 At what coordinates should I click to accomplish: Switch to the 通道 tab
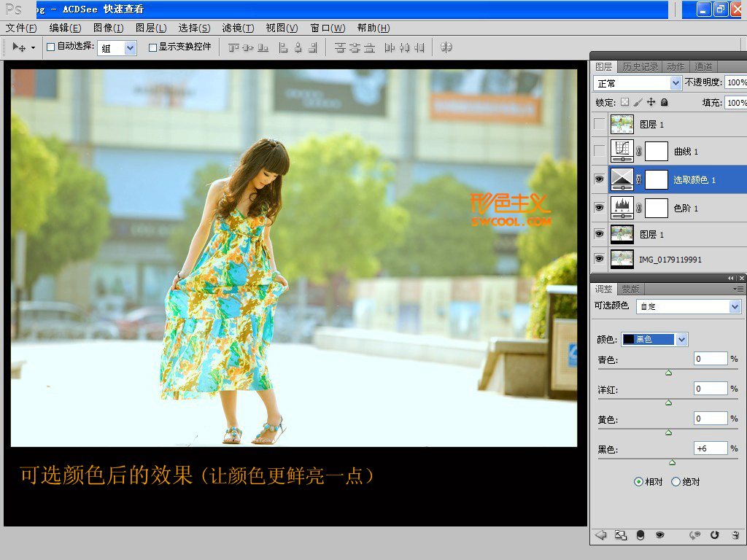coord(703,67)
